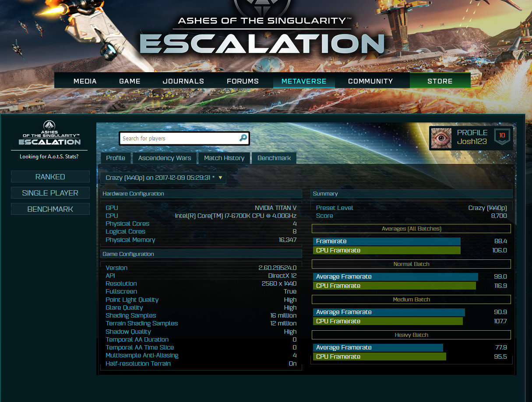Click the sidebar Ashes Escalation logo
The image size is (532, 402).
coord(49,133)
